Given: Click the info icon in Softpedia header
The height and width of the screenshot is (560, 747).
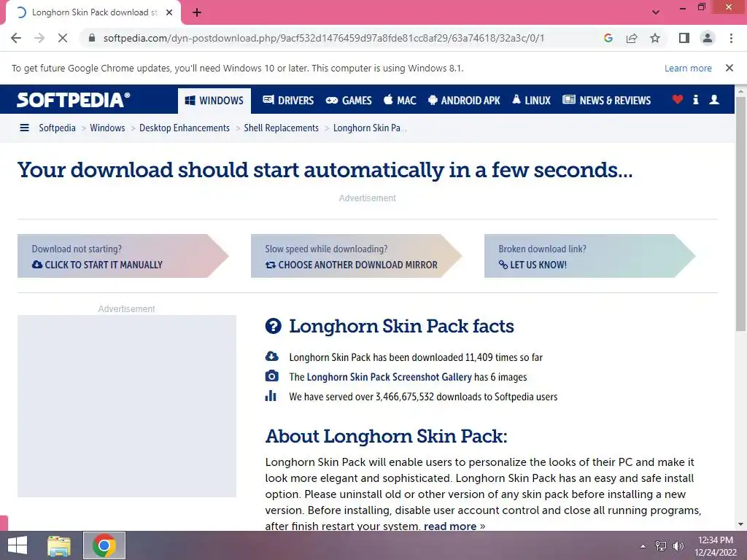Looking at the screenshot, I should point(695,99).
